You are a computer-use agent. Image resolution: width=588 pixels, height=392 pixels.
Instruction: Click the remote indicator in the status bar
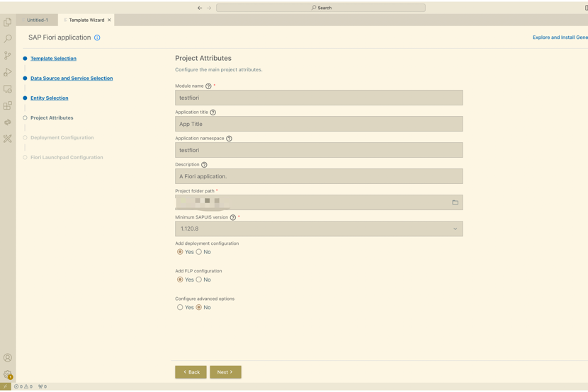click(5, 386)
